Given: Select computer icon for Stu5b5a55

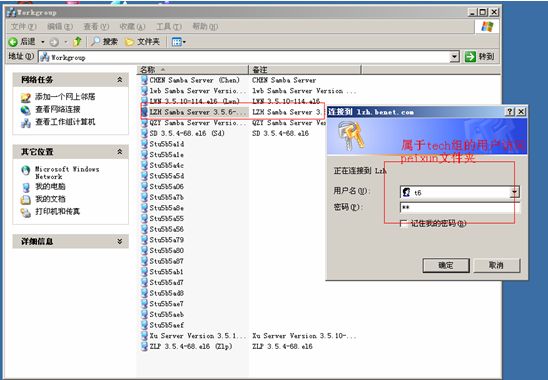Looking at the screenshot, I should tap(144, 218).
